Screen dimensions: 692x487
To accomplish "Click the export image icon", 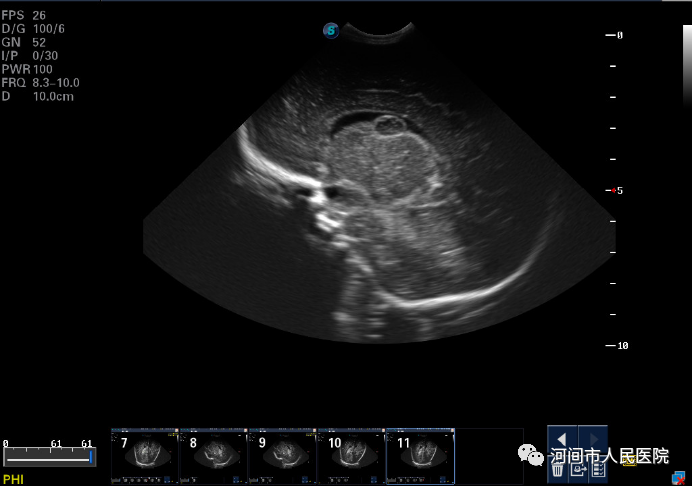I will (x=577, y=467).
